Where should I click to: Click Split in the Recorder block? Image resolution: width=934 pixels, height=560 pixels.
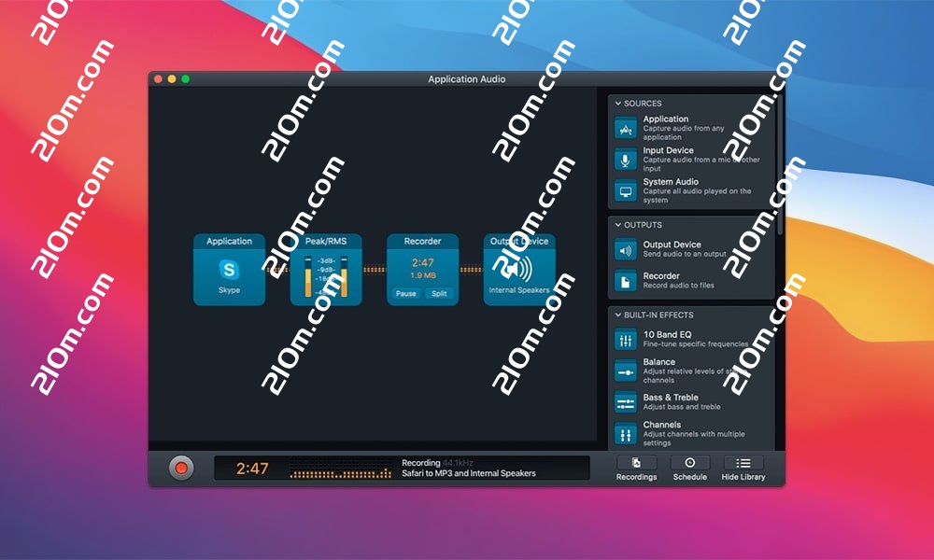(x=439, y=293)
